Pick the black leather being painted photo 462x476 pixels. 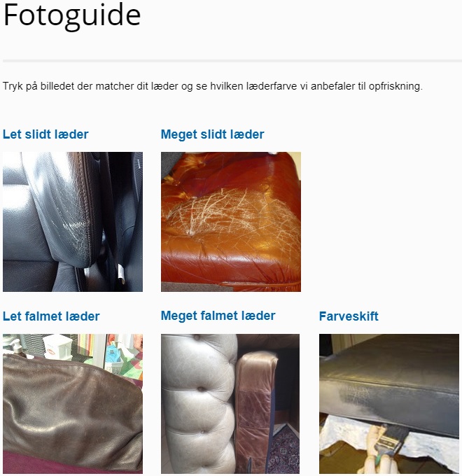[x=389, y=404]
